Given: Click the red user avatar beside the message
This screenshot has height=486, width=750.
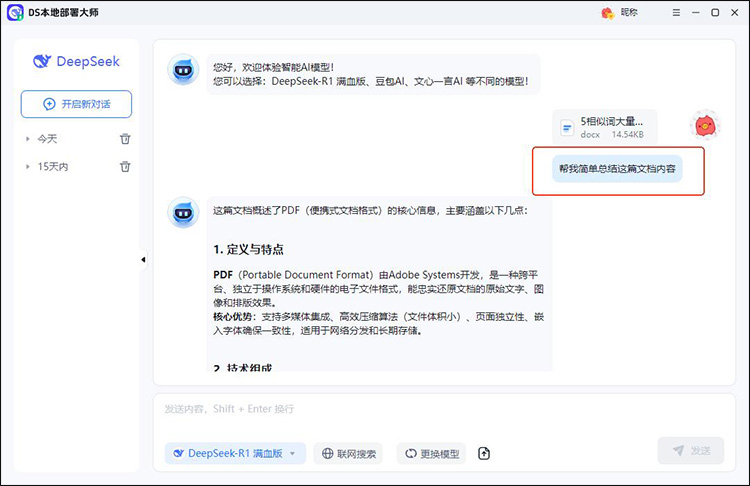Looking at the screenshot, I should tap(704, 126).
